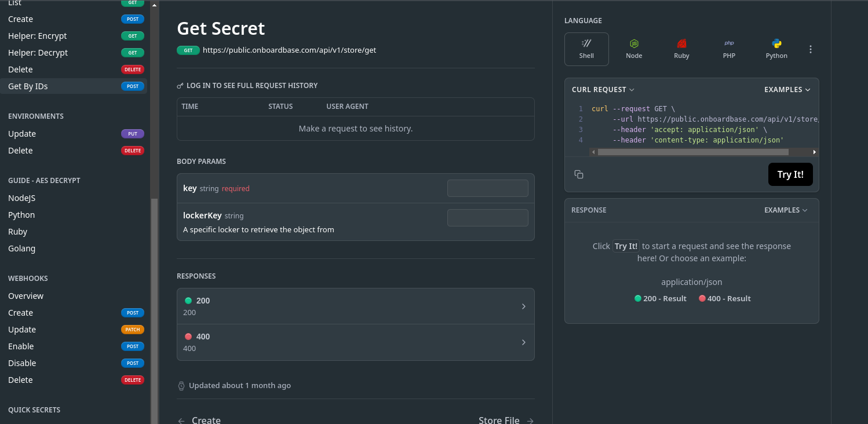Screen dimensions: 868x424
Task: Expand the 400 response row
Action: 356,342
